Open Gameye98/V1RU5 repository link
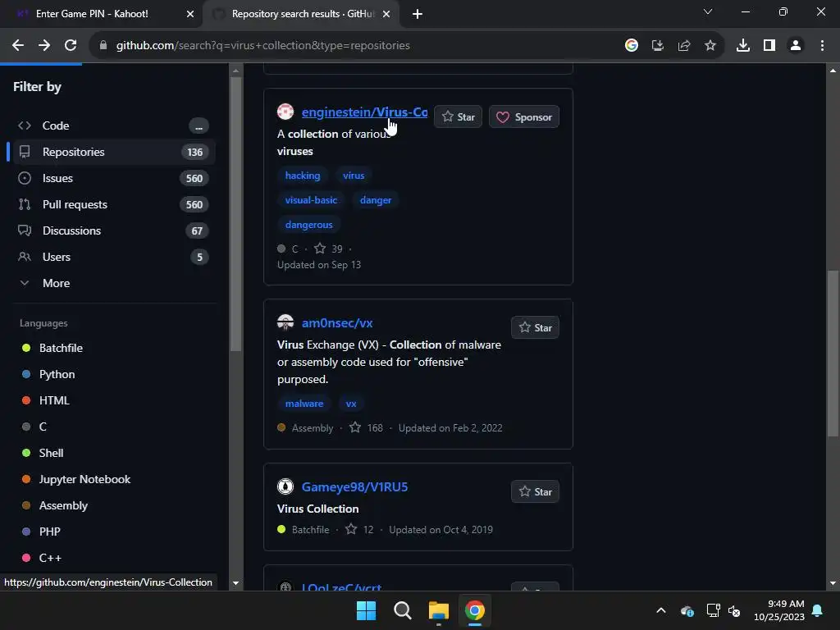 (354, 487)
